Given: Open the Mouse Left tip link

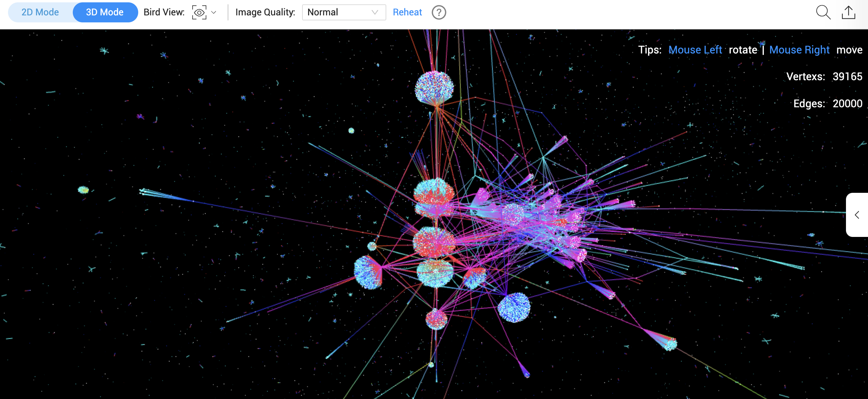Looking at the screenshot, I should 695,49.
